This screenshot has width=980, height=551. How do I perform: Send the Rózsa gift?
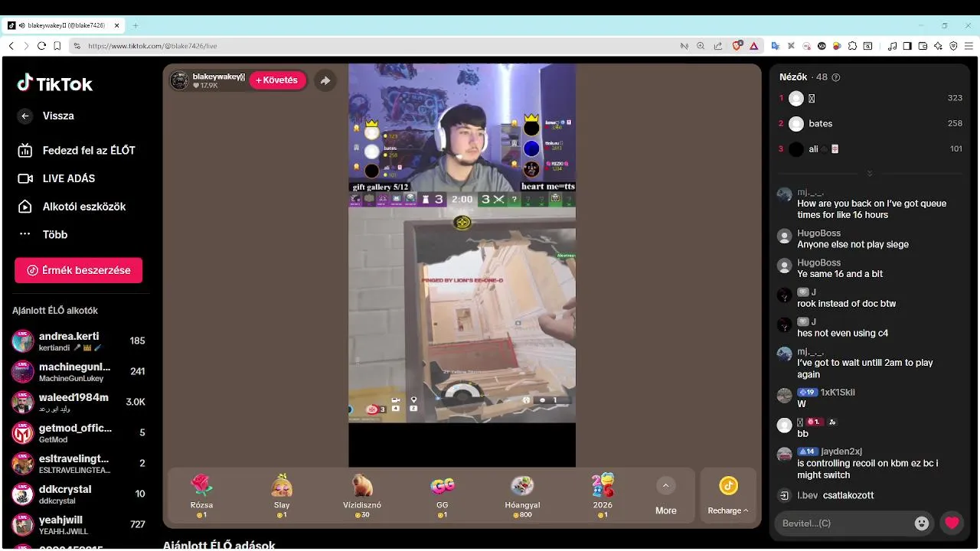click(x=201, y=495)
